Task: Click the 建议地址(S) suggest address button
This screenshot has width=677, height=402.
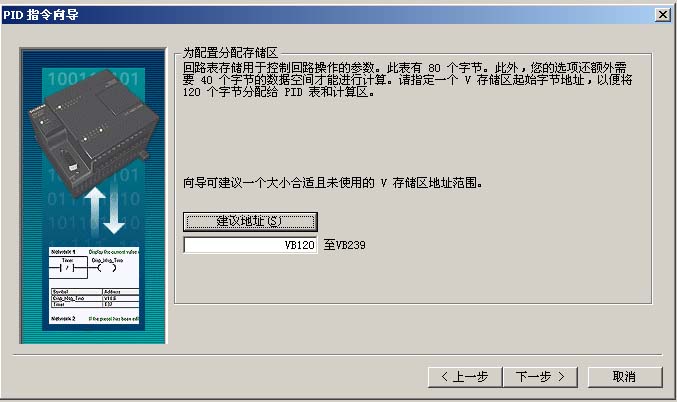Action: (250, 222)
